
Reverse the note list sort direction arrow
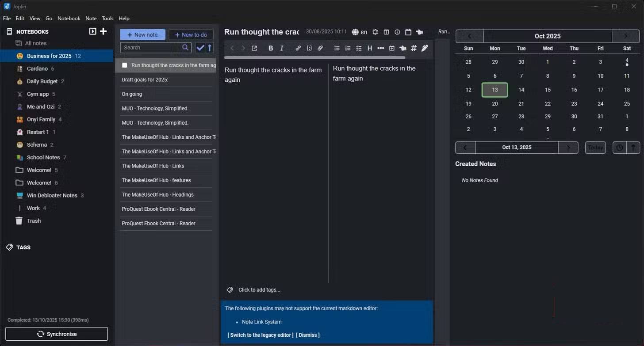tap(210, 48)
